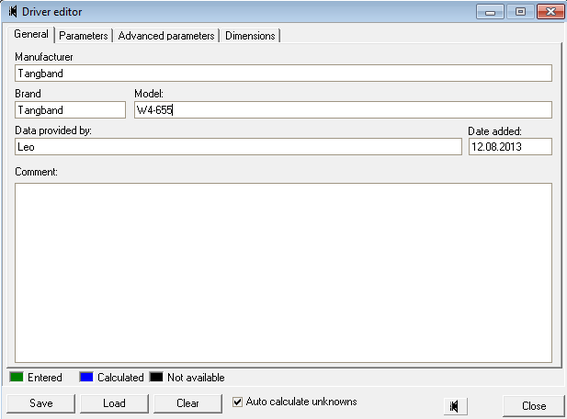Close the window with the red X

[x=550, y=12]
